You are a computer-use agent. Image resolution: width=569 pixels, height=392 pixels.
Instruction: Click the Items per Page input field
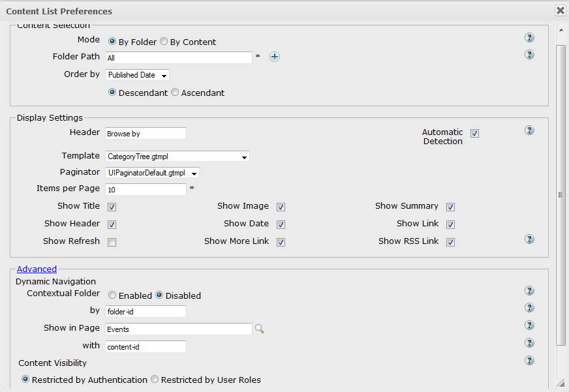tap(146, 189)
